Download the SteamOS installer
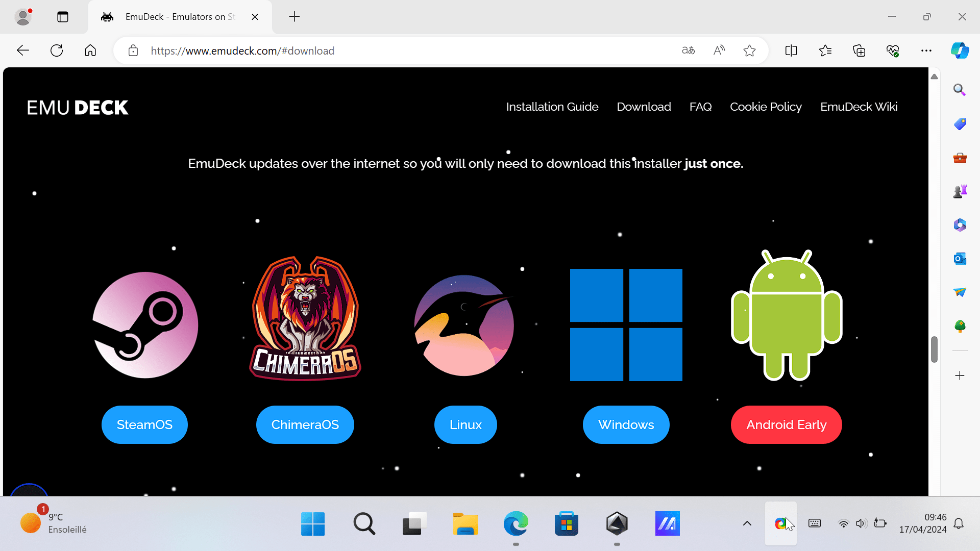The height and width of the screenshot is (551, 980). 144,424
